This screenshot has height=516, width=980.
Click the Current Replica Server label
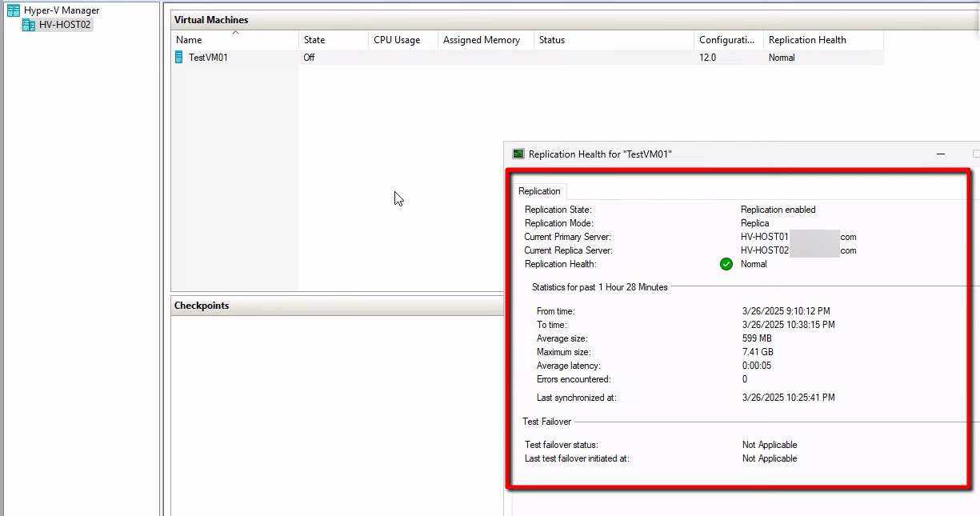click(x=568, y=250)
